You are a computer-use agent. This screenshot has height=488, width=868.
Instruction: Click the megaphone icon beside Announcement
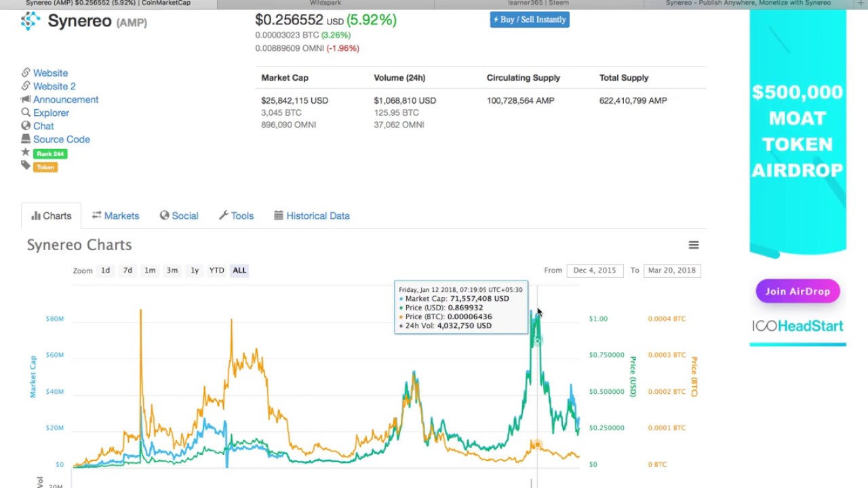[x=26, y=99]
